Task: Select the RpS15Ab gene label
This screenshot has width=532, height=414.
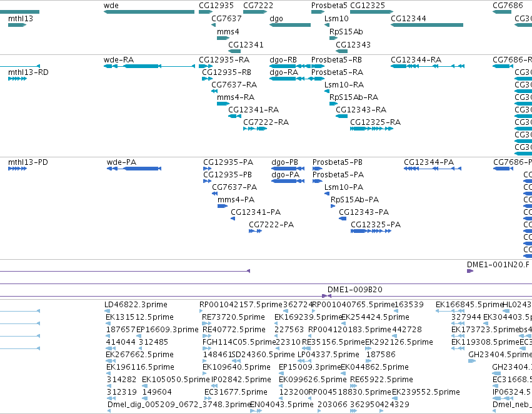Action: [346, 31]
